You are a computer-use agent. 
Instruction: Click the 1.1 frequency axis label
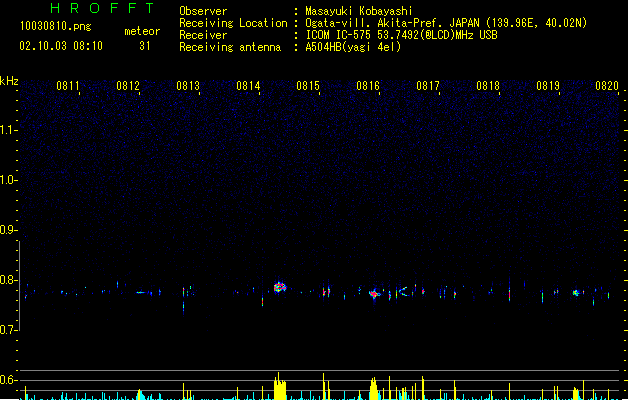(x=8, y=130)
